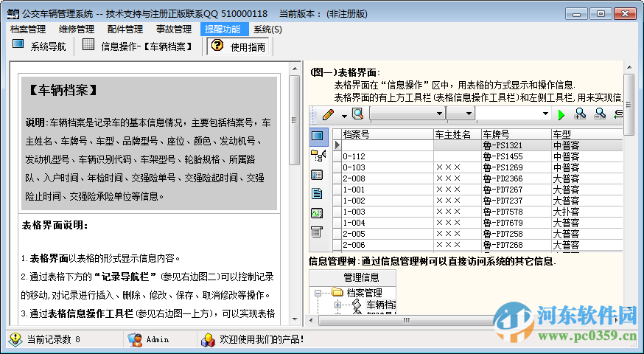The image size is (644, 354).
Task: Open the white third combo box dropdown
Action: (x=545, y=114)
